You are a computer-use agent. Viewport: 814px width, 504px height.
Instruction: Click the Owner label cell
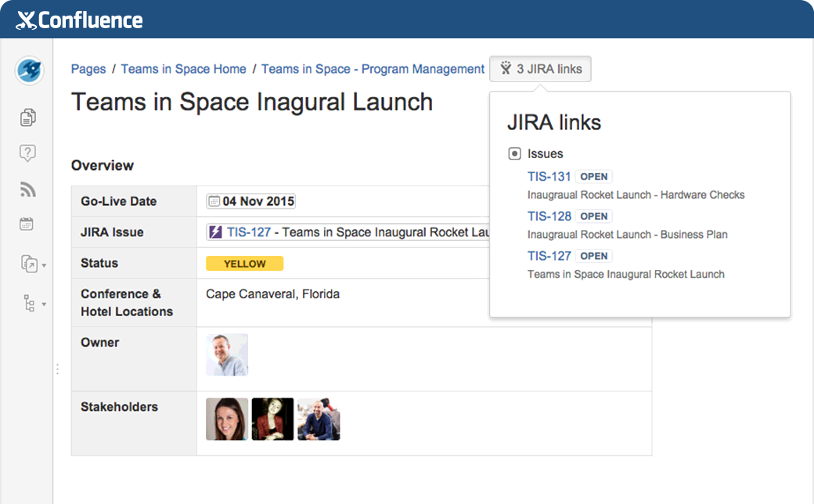point(134,358)
